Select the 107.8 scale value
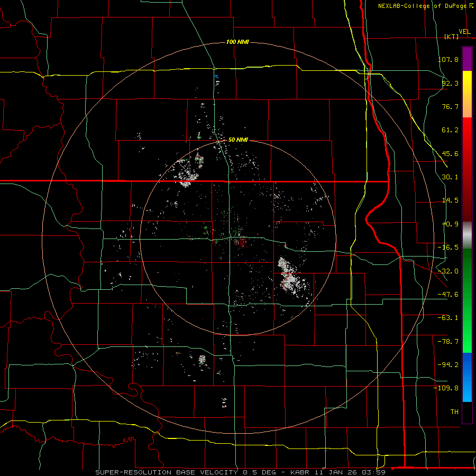 coord(448,59)
